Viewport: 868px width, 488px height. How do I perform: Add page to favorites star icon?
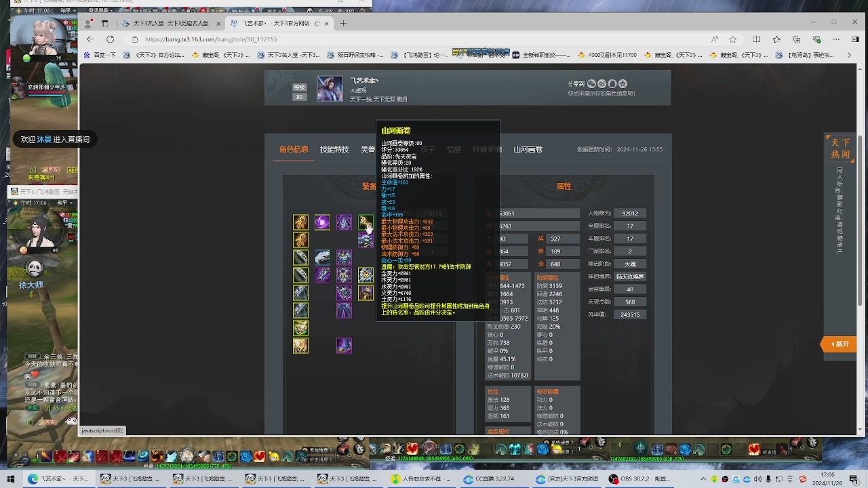(x=732, y=39)
